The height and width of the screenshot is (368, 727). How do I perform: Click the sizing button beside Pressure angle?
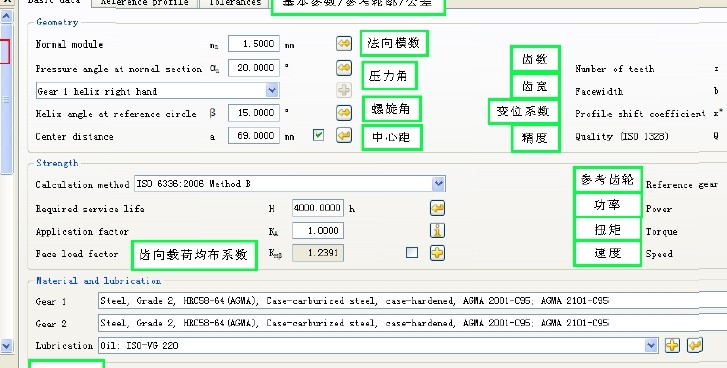[x=344, y=68]
